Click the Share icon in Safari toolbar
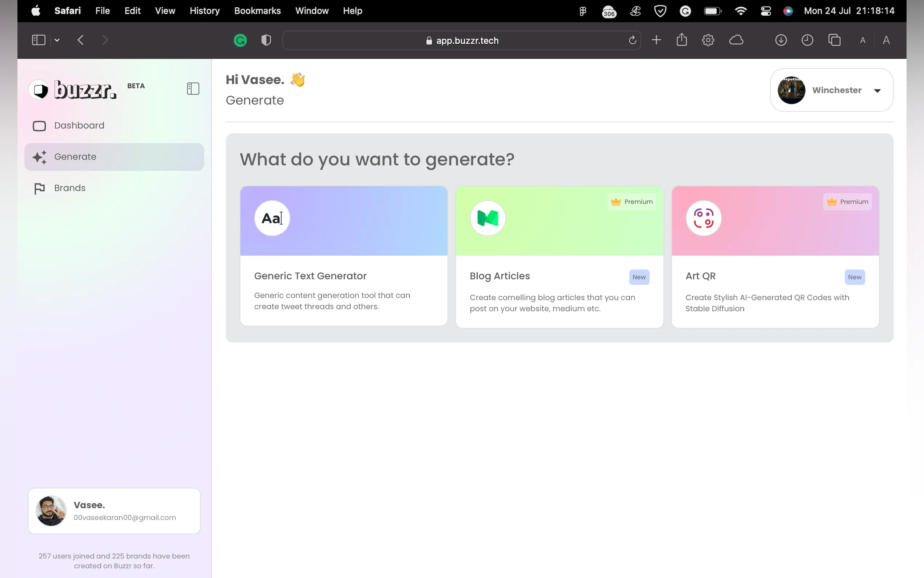 (x=681, y=40)
